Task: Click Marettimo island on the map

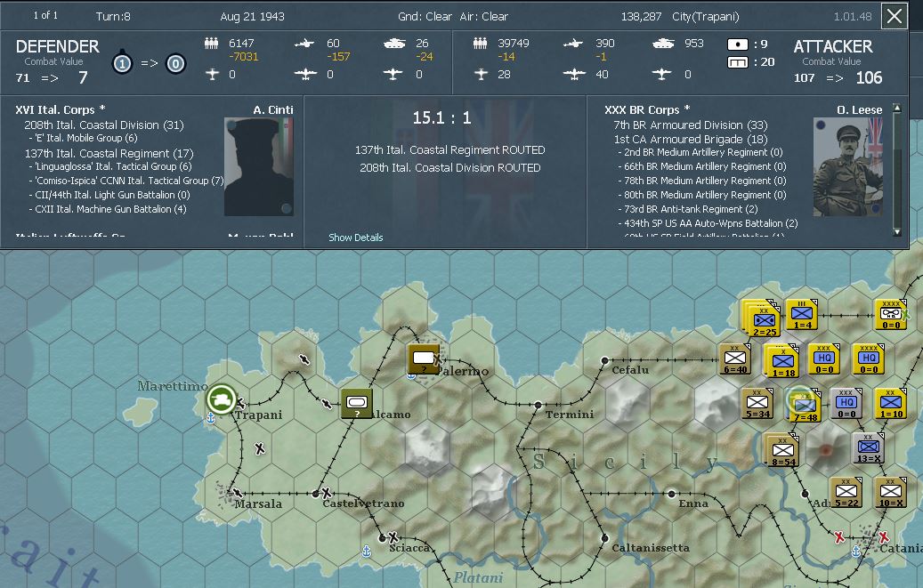Action: coord(142,412)
